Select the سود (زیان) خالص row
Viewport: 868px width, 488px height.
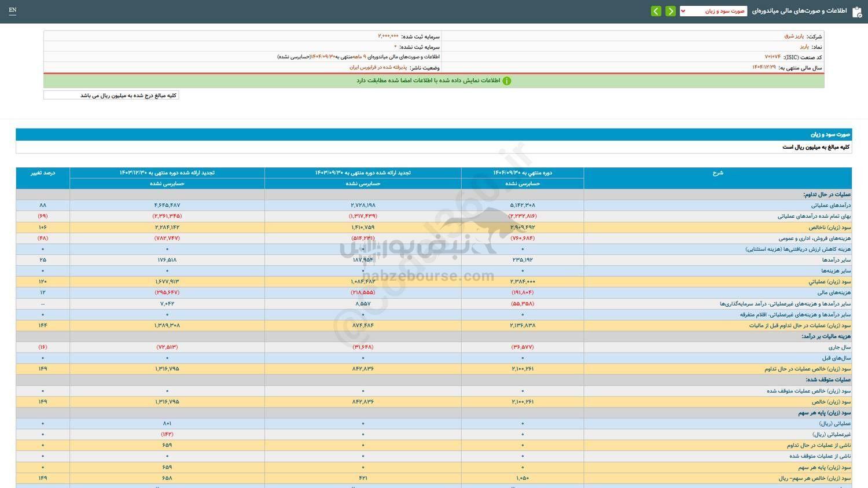tap(434, 401)
